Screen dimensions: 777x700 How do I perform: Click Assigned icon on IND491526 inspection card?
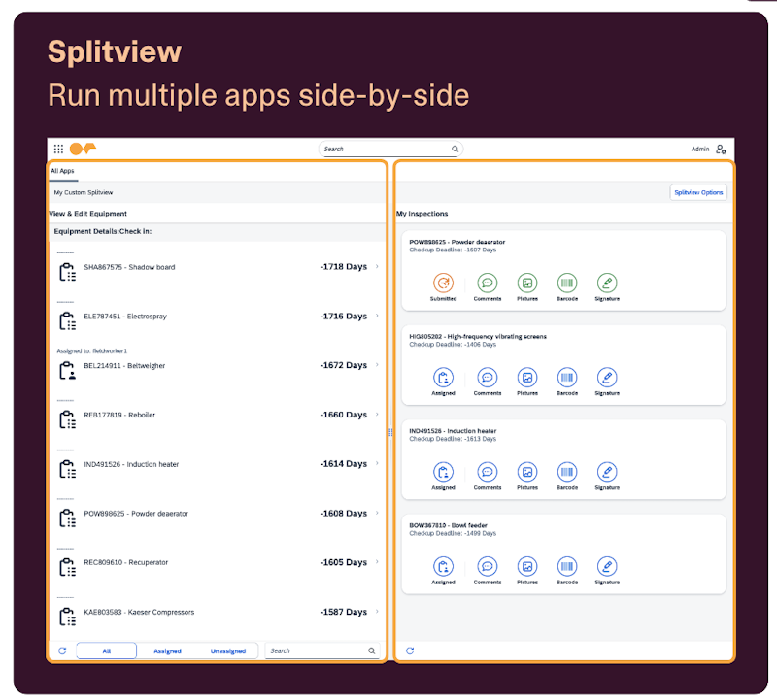click(x=443, y=472)
